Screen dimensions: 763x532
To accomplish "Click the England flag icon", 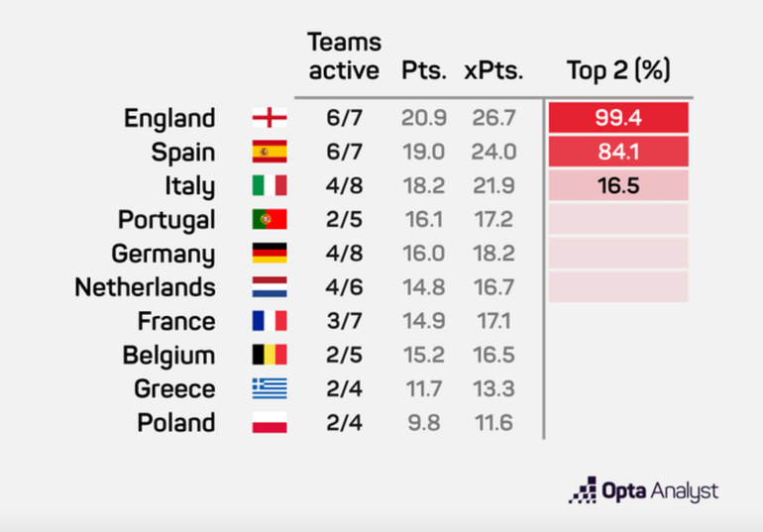I will click(x=270, y=119).
